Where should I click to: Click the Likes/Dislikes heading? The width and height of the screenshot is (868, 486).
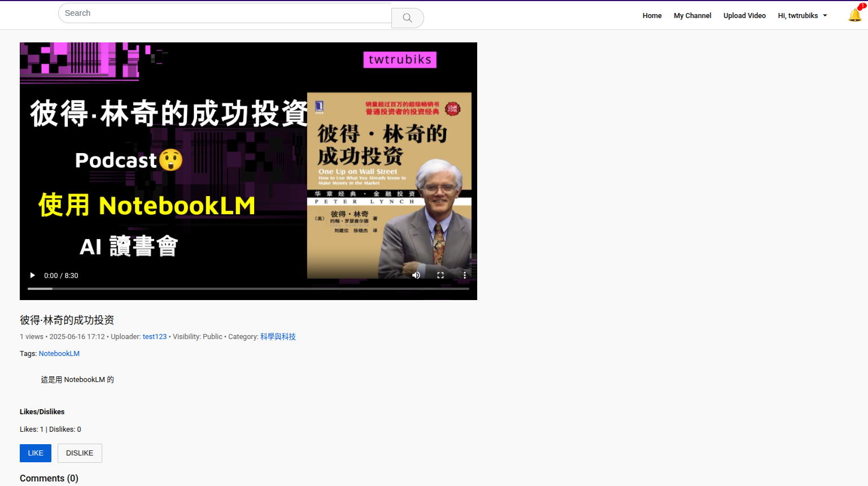(x=42, y=412)
